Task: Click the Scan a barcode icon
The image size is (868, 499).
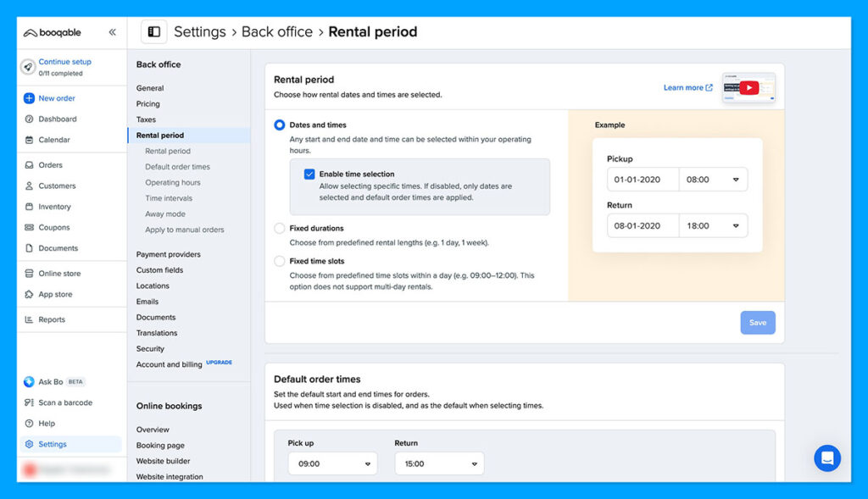Action: click(29, 402)
